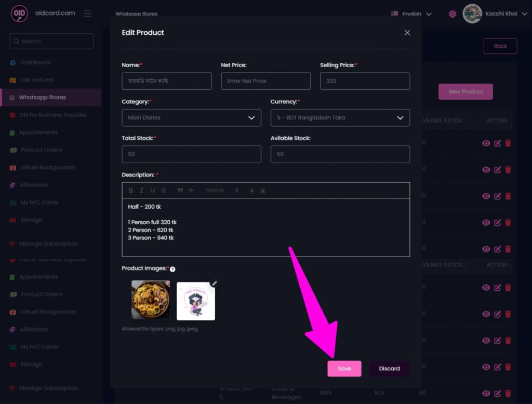Click the hamburger menu icon next to oidcard.com
This screenshot has height=404, width=532.
point(87,14)
